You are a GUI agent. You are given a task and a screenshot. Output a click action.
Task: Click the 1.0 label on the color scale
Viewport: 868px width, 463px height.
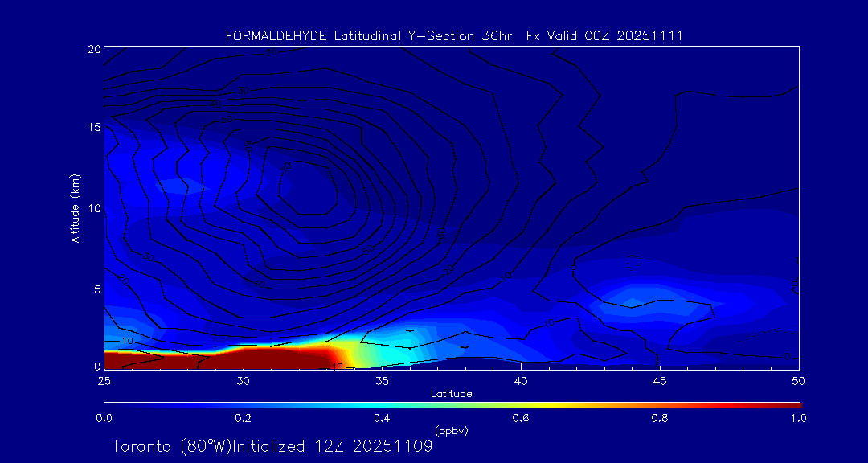point(797,418)
